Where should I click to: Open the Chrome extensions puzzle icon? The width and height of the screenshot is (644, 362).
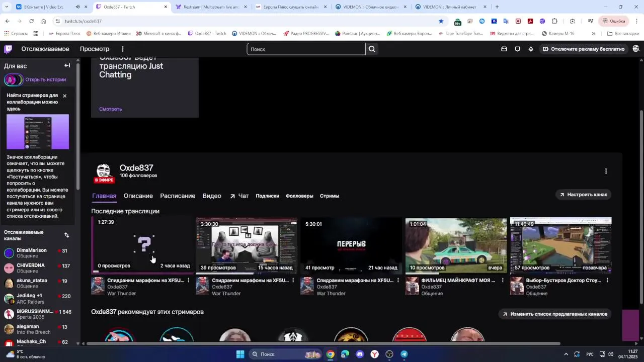[554, 21]
